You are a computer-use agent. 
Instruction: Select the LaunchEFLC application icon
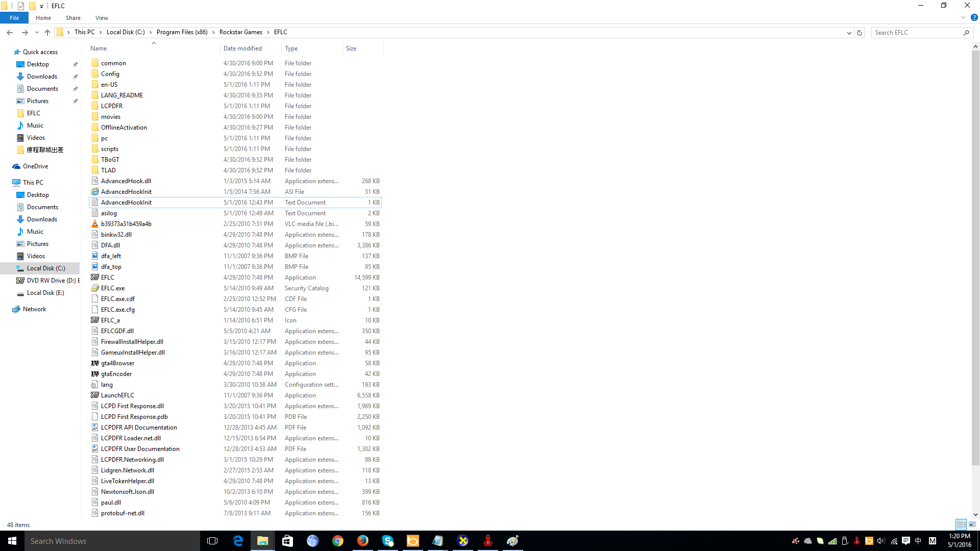95,395
